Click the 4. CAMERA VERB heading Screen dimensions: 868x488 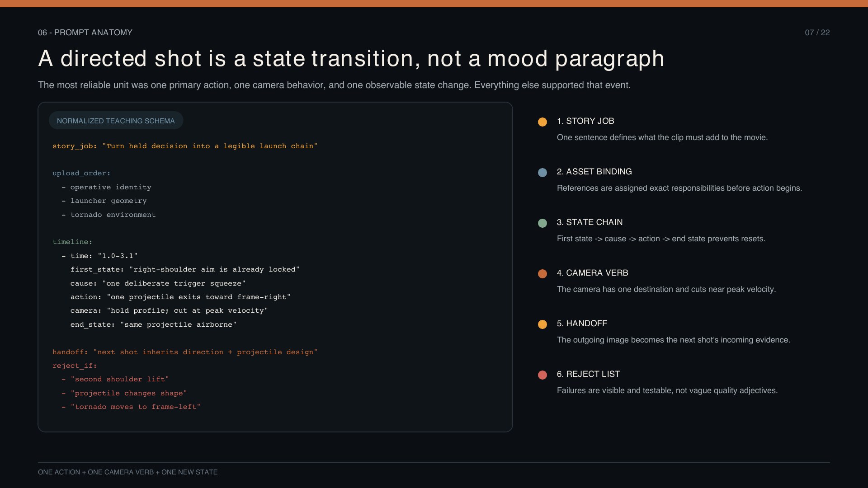(592, 273)
